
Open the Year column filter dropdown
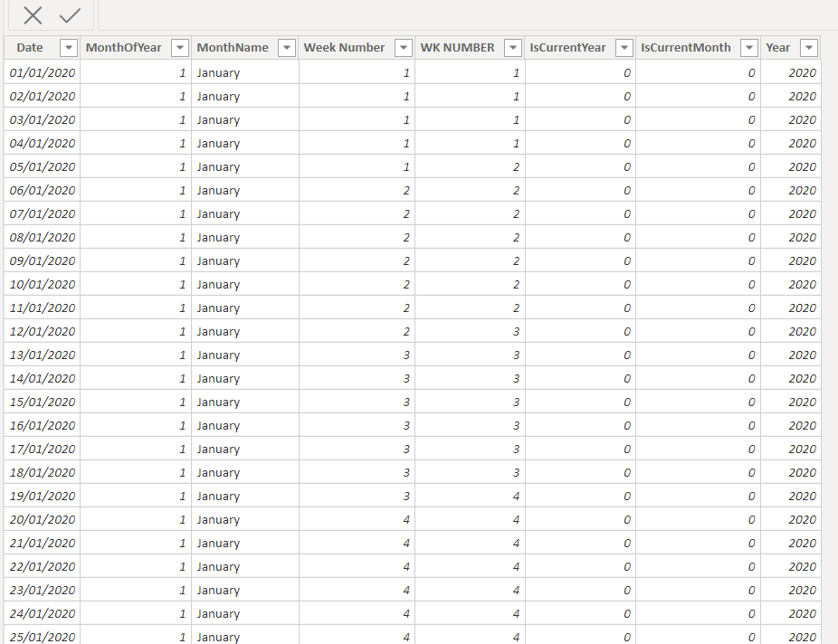(809, 48)
